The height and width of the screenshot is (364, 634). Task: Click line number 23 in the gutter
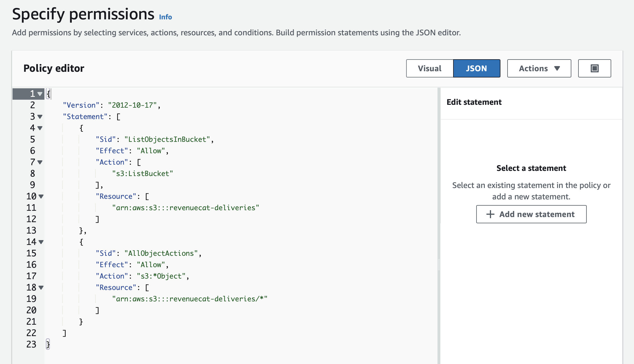(x=31, y=344)
